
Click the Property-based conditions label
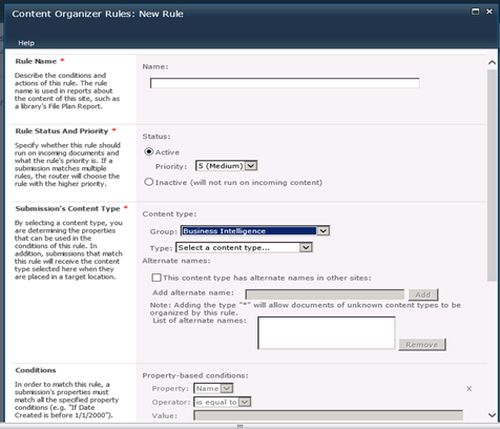(195, 376)
